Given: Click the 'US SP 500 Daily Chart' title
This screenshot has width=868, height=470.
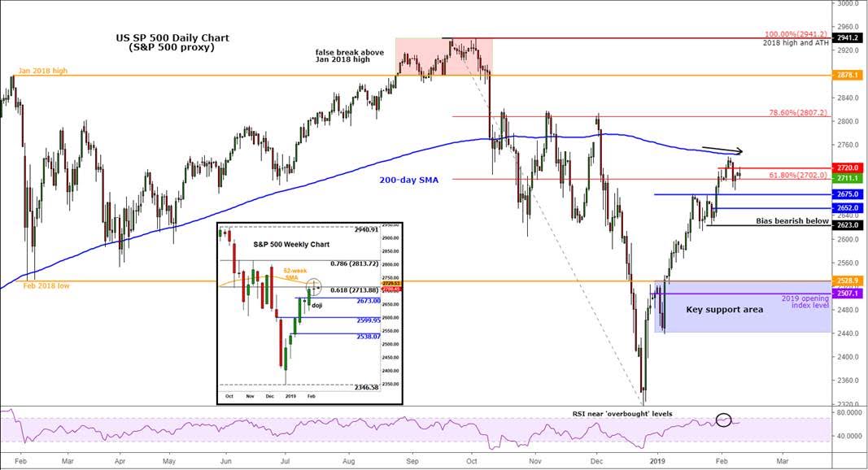Looking at the screenshot, I should (x=172, y=37).
